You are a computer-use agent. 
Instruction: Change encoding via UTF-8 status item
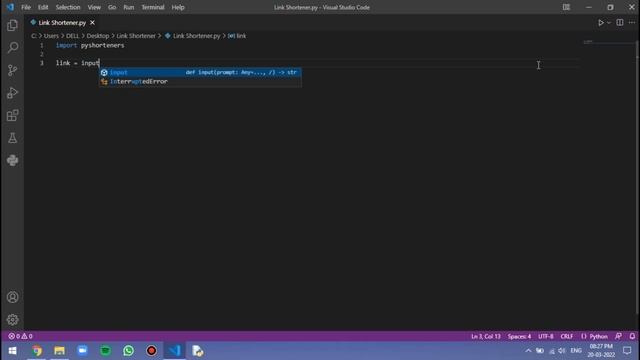tap(546, 336)
